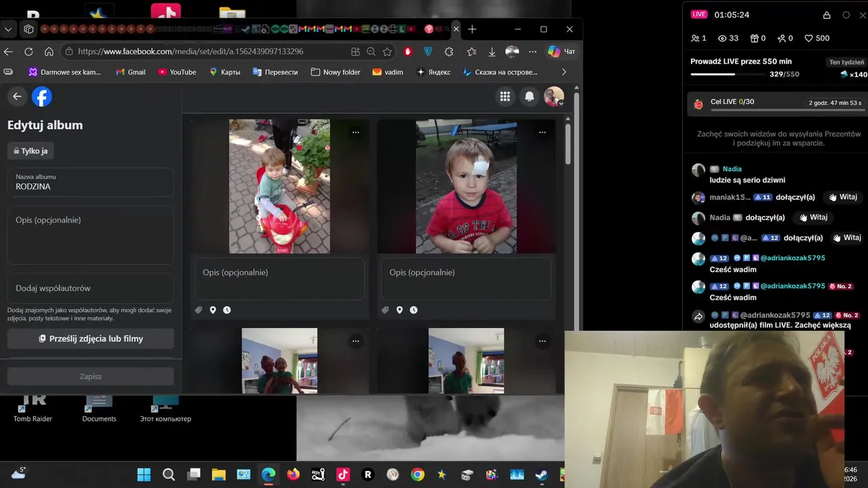Open the Tomb Raider desktop shortcut
Screen dimensions: 868x488
click(x=33, y=408)
